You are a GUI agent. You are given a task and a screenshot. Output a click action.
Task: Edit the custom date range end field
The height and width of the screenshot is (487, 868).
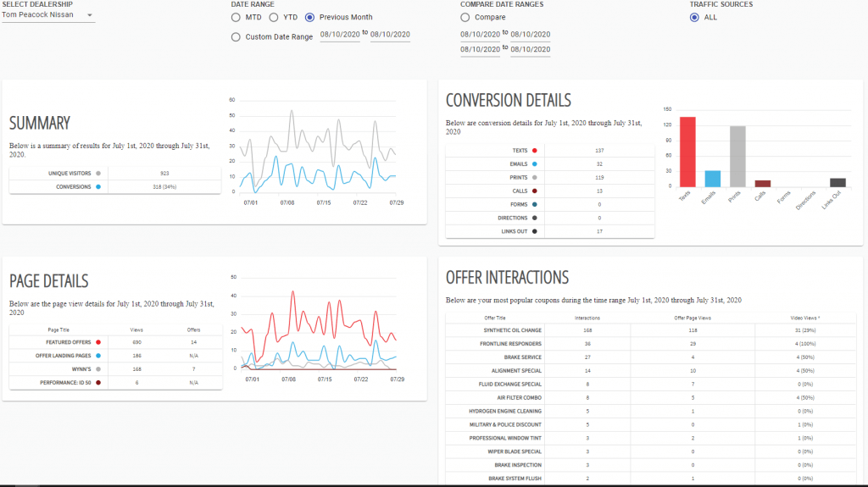coord(390,35)
